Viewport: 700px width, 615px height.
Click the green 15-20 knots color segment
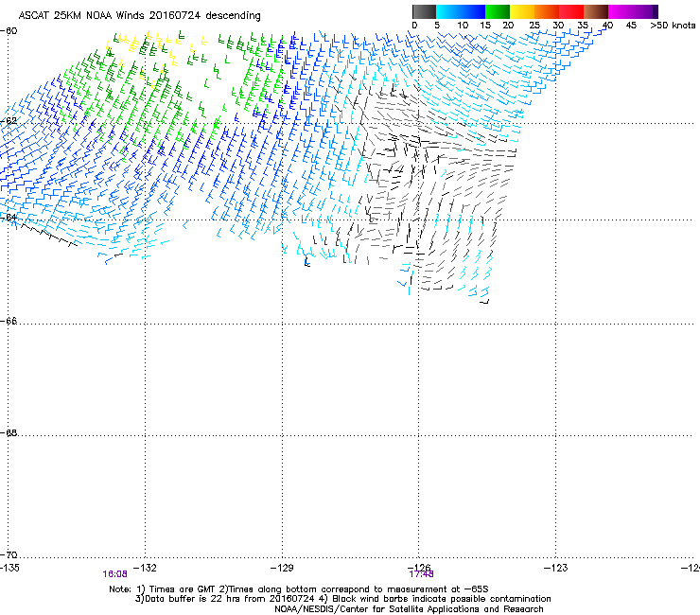(x=498, y=11)
